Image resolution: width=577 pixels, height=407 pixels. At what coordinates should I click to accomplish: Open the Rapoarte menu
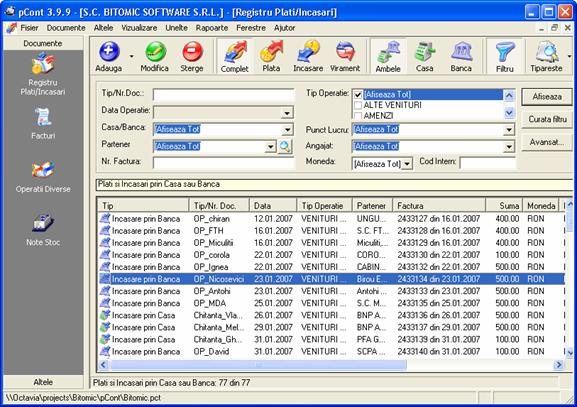212,28
